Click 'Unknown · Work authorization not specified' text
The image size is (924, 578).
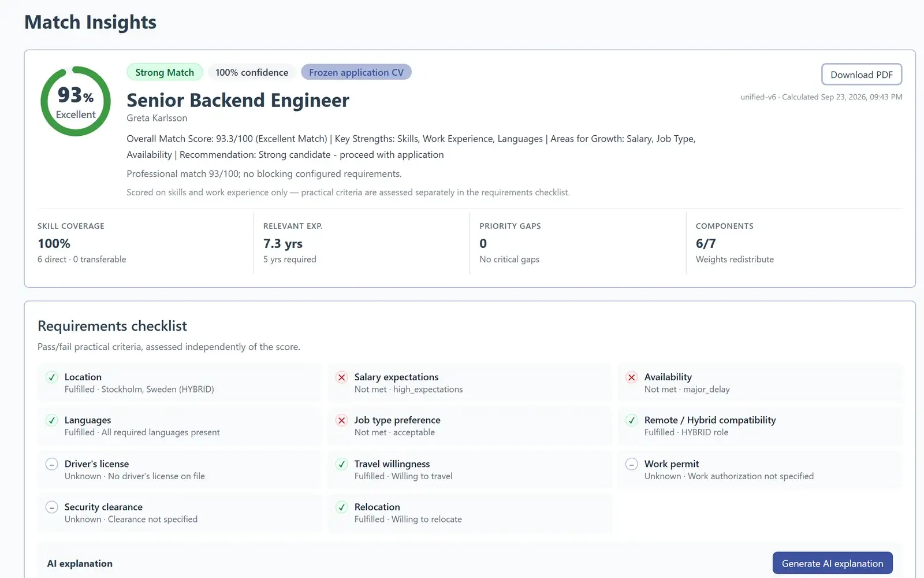[729, 476]
